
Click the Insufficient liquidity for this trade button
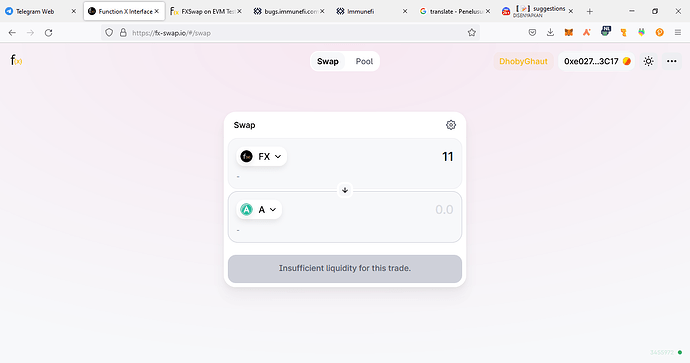coord(345,268)
